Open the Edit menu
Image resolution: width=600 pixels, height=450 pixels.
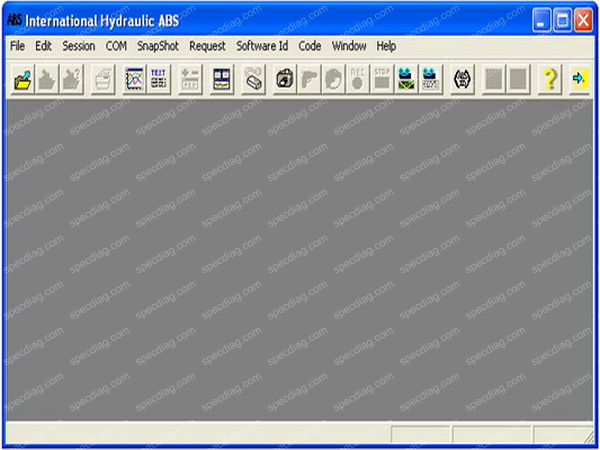pyautogui.click(x=43, y=46)
